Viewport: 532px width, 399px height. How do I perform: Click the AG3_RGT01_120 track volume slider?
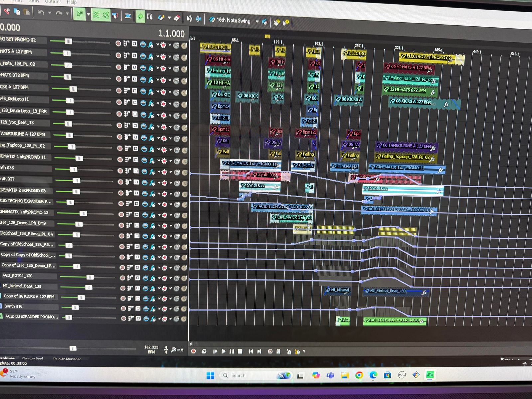tap(90, 277)
